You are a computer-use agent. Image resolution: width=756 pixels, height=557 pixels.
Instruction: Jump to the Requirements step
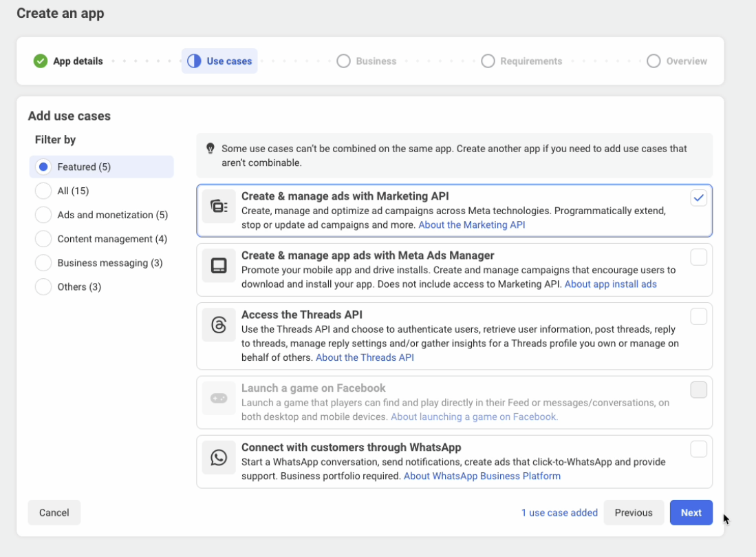(x=521, y=61)
